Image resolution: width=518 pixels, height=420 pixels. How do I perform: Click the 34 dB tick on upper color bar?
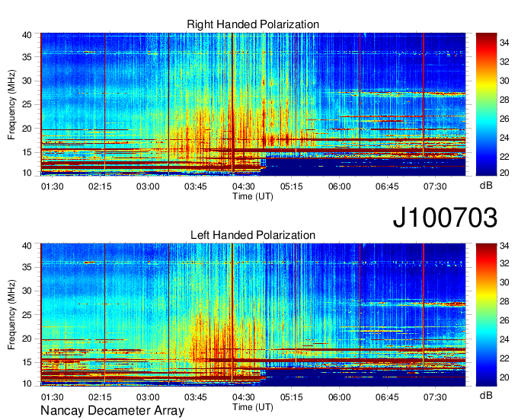tap(504, 43)
